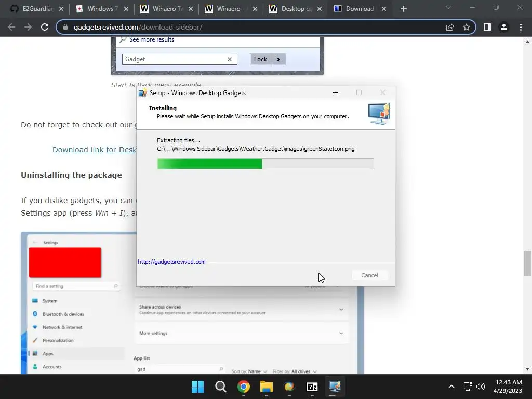Open a new browser tab
This screenshot has height=399, width=532.
403,9
